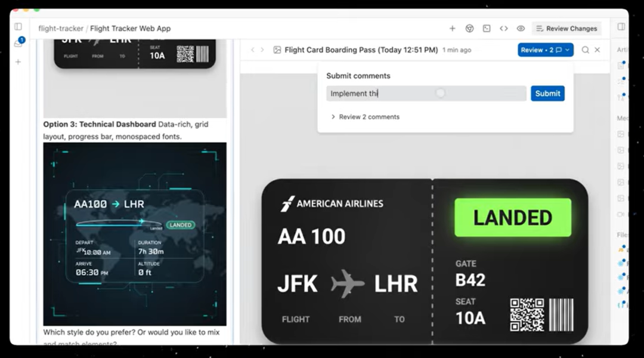This screenshot has height=358, width=644.
Task: Open the terminal panel icon
Action: pyautogui.click(x=487, y=28)
